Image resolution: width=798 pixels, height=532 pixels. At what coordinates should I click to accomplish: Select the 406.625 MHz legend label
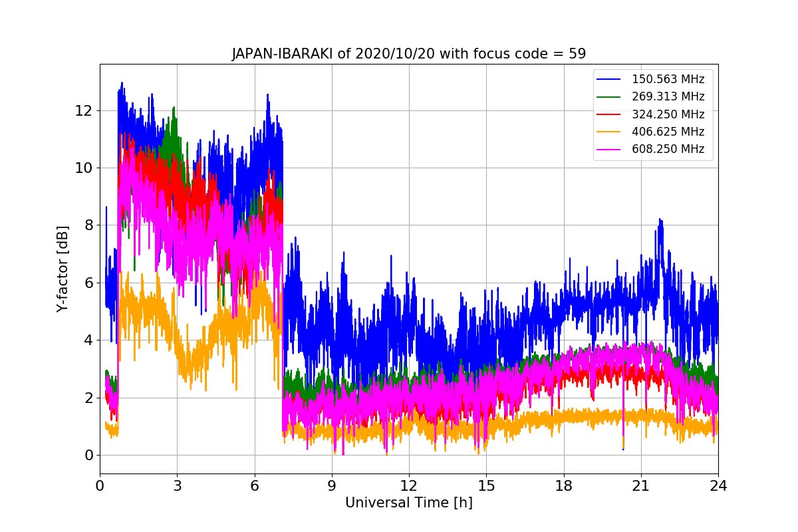pyautogui.click(x=668, y=132)
